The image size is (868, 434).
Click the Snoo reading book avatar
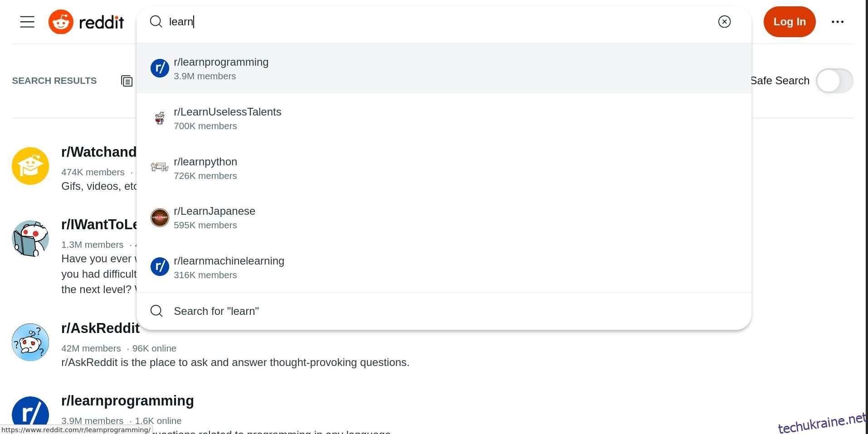pos(30,238)
